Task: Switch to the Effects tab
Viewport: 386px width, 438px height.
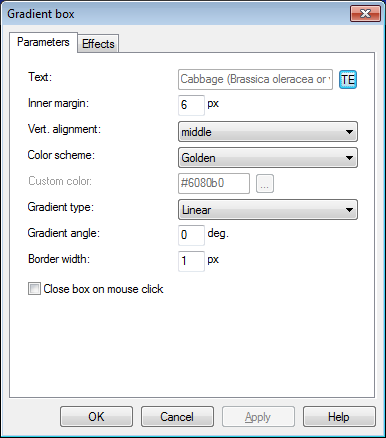Action: pyautogui.click(x=98, y=44)
